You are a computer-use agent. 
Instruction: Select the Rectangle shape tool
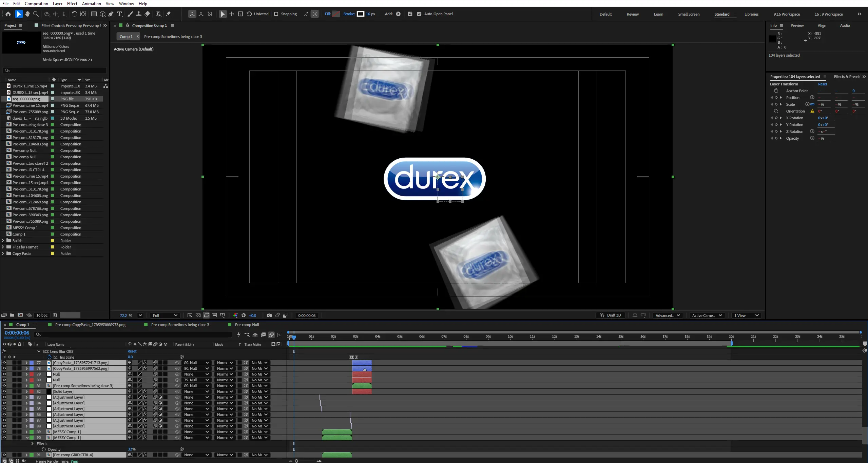(94, 14)
